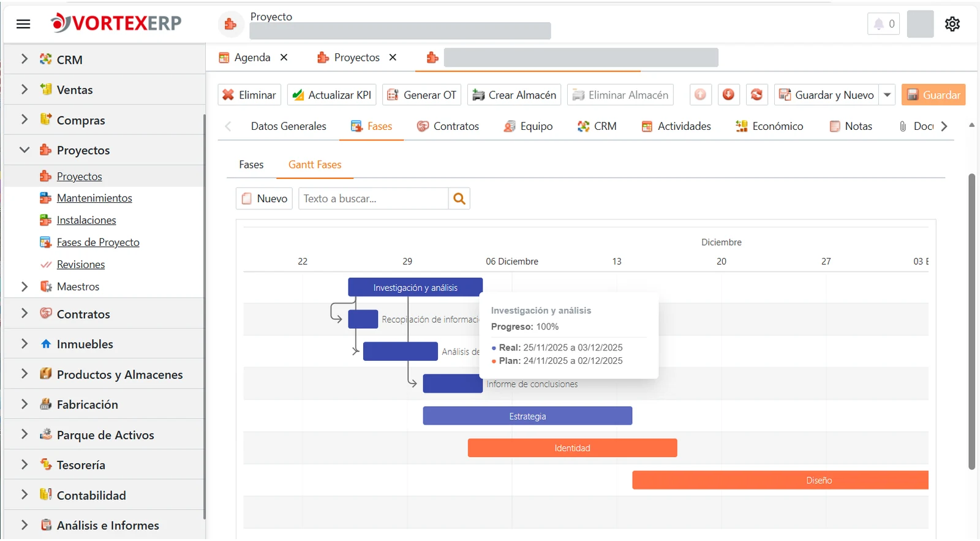Click Crear Almacén

[514, 95]
